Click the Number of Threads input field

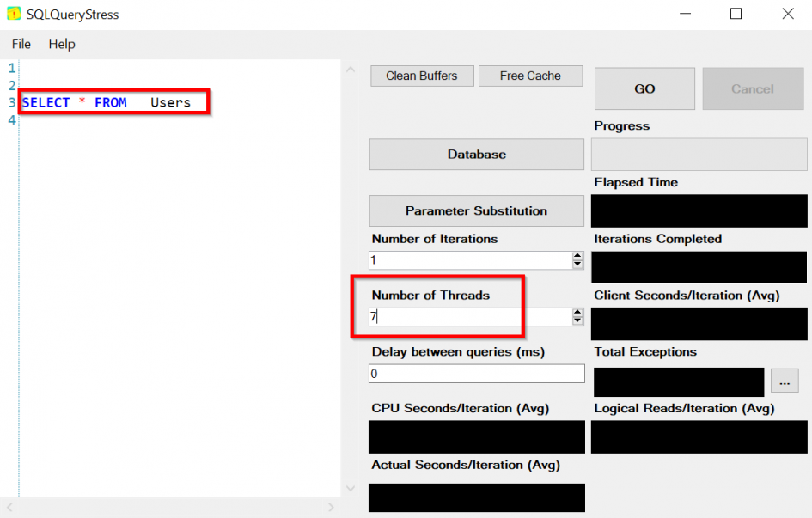coord(468,317)
